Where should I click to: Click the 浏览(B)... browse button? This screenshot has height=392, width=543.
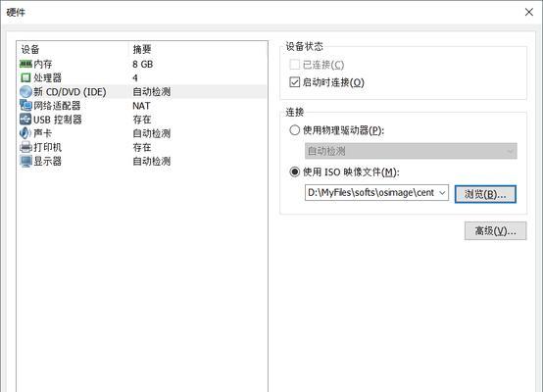point(485,194)
